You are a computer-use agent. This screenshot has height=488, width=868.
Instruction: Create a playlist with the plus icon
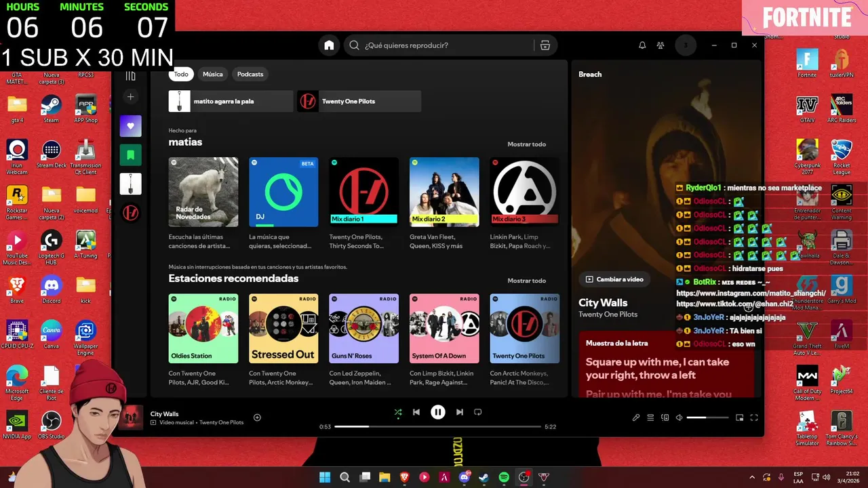pyautogui.click(x=131, y=97)
